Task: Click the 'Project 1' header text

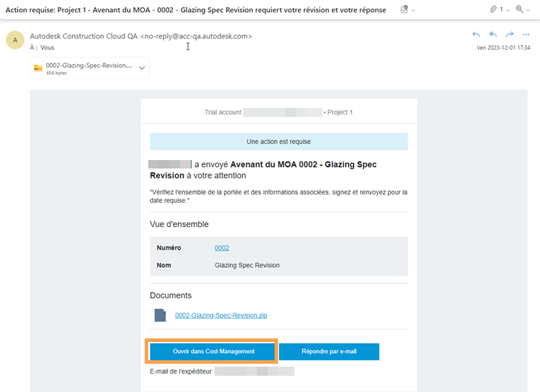Action: (x=340, y=112)
